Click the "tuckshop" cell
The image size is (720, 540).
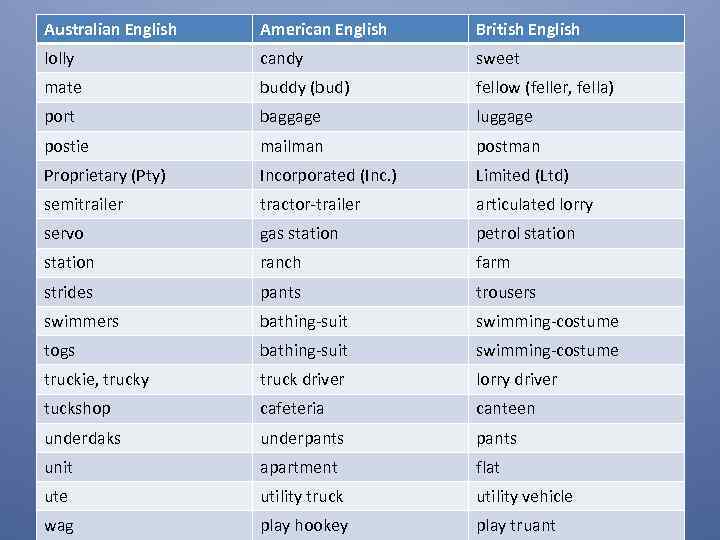click(77, 408)
